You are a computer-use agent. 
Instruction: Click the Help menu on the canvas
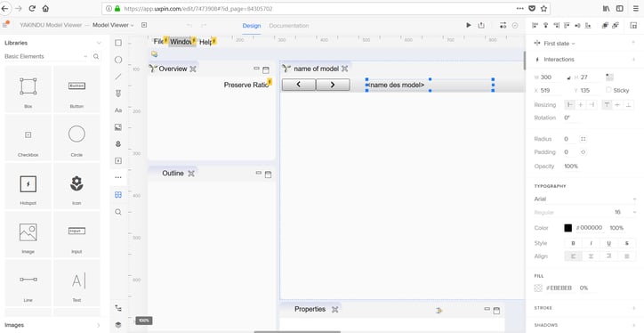(205, 42)
